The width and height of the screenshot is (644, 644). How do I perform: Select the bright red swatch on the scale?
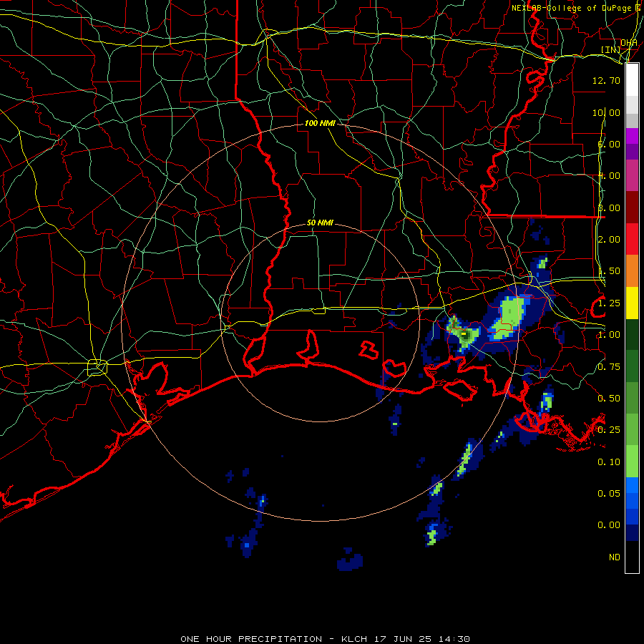[x=632, y=239]
